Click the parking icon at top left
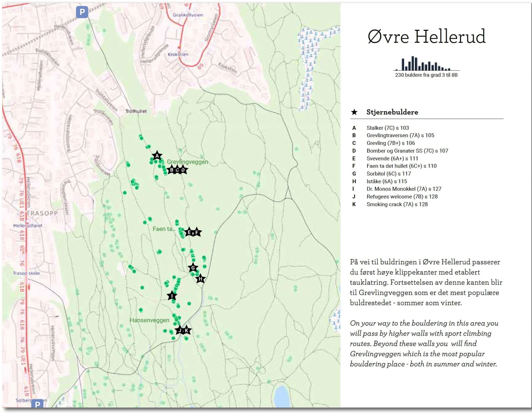The height and width of the screenshot is (415, 532). [82, 12]
